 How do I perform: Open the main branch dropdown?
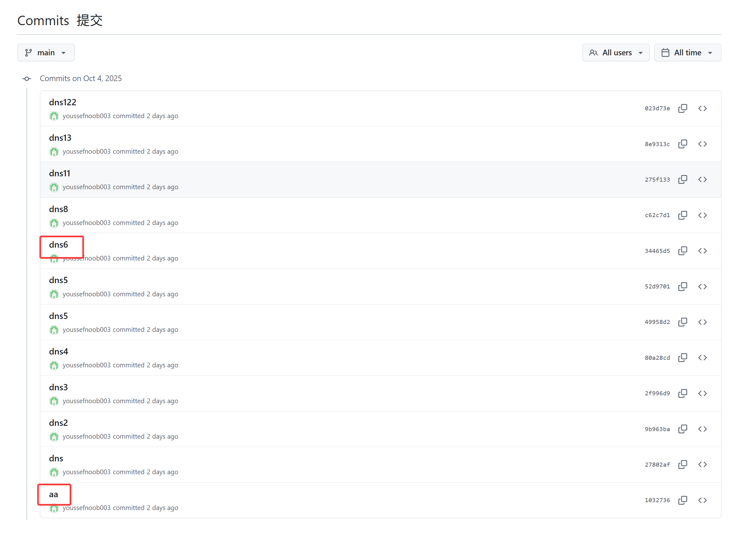tap(46, 53)
